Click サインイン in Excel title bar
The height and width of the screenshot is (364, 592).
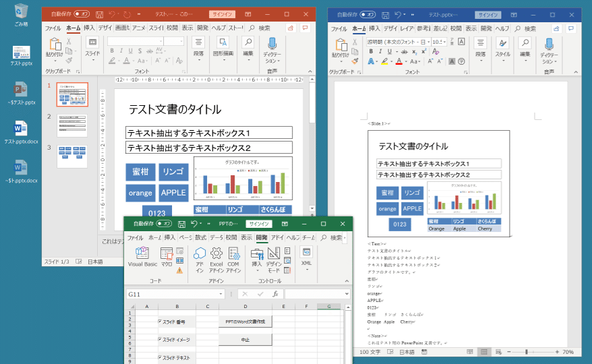click(x=259, y=224)
